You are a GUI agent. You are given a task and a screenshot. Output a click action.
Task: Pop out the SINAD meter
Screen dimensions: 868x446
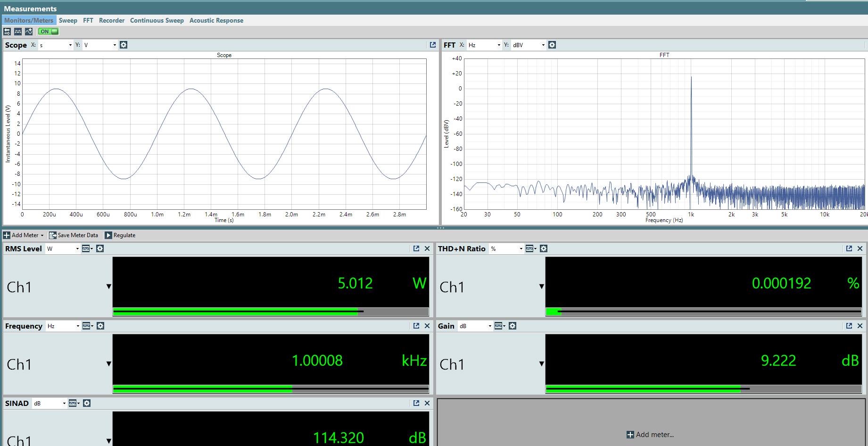(x=416, y=403)
